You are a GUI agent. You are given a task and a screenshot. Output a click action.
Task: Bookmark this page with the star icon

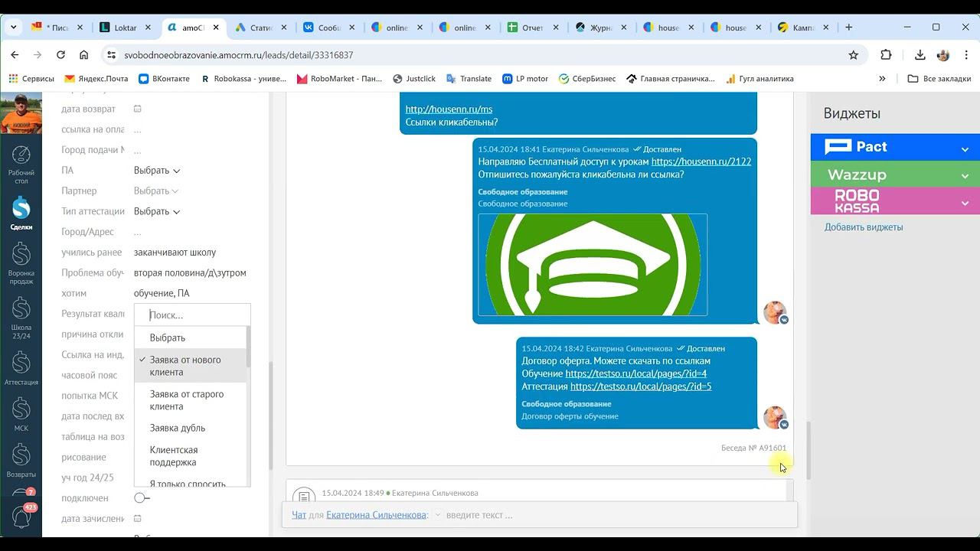pyautogui.click(x=854, y=55)
